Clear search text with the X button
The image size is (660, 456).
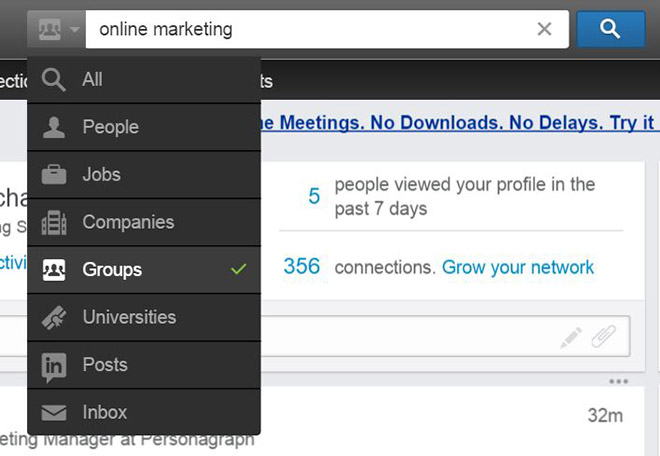click(x=544, y=30)
